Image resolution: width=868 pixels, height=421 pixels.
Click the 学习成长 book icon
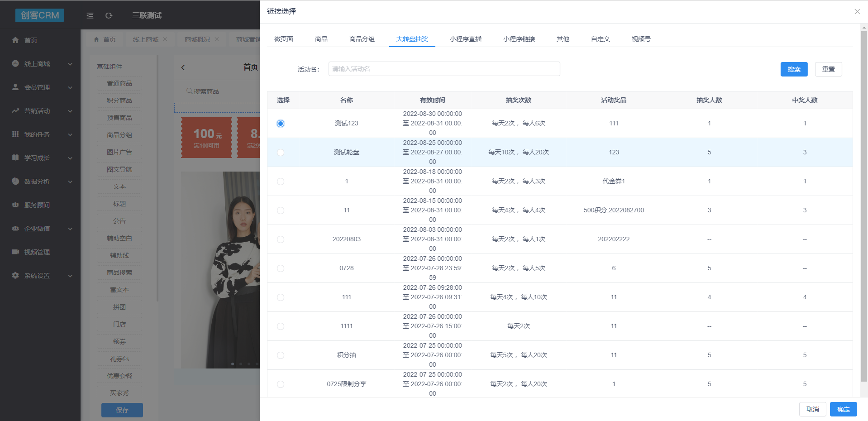click(15, 158)
